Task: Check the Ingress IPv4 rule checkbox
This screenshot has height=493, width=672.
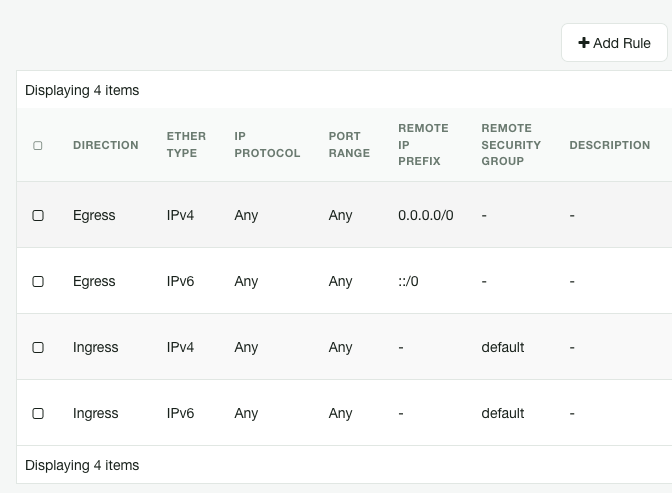Action: click(x=38, y=347)
